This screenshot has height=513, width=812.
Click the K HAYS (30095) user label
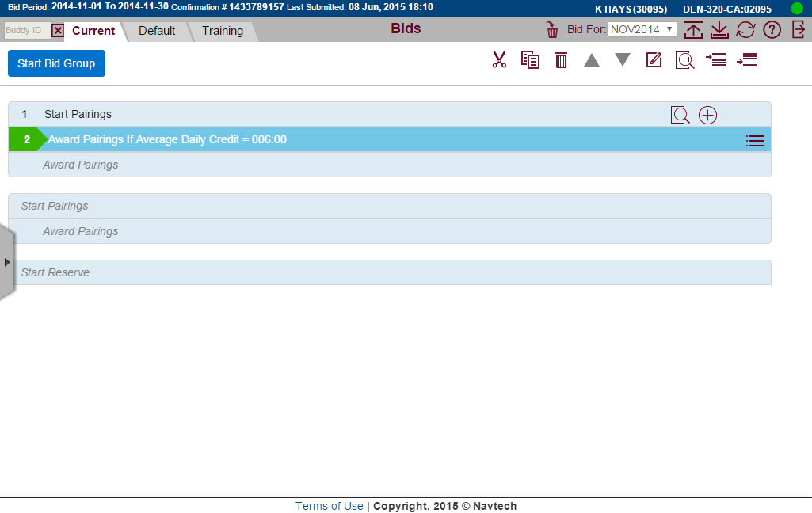[631, 9]
